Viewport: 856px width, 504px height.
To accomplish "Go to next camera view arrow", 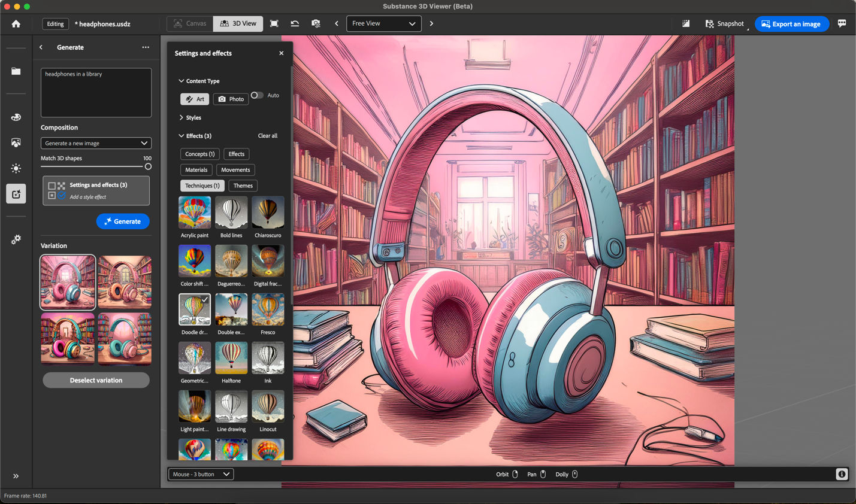I will [x=431, y=23].
